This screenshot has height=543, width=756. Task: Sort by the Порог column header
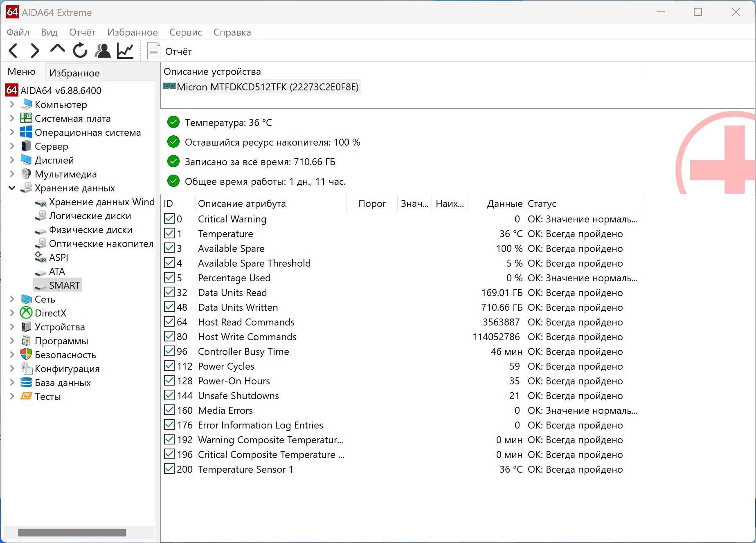(372, 203)
